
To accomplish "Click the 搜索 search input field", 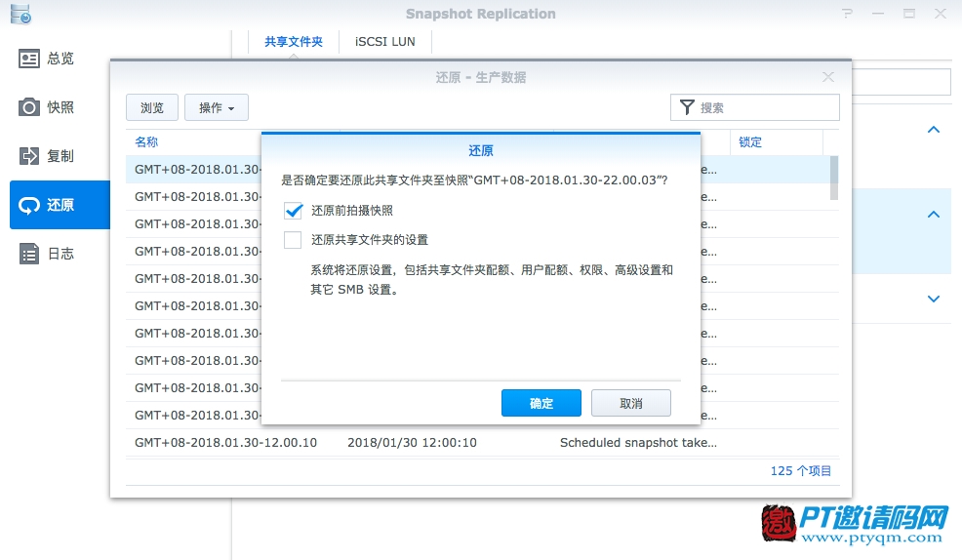I will tap(754, 108).
